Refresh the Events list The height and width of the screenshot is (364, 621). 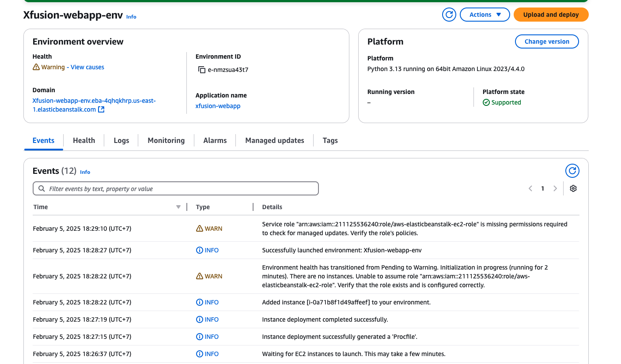pyautogui.click(x=572, y=171)
